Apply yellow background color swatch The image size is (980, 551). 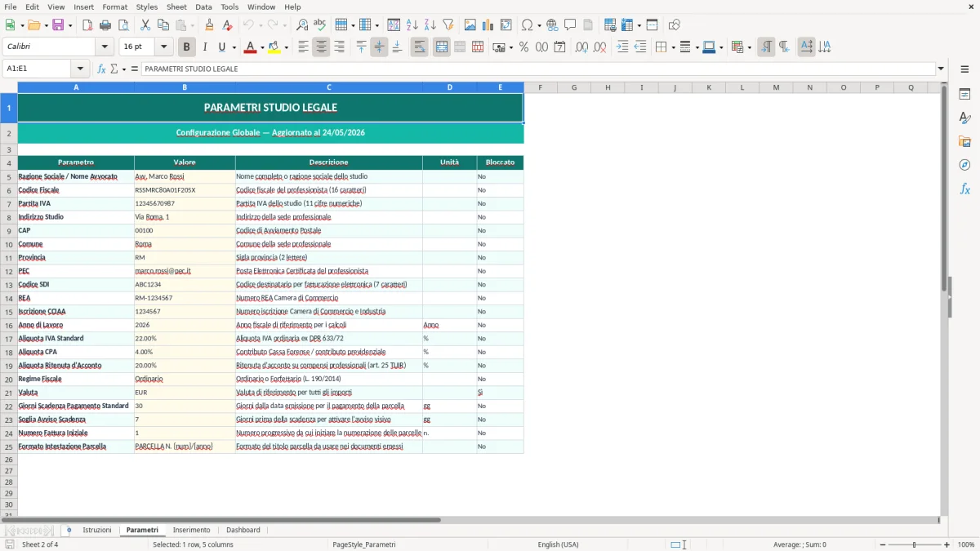(x=274, y=47)
